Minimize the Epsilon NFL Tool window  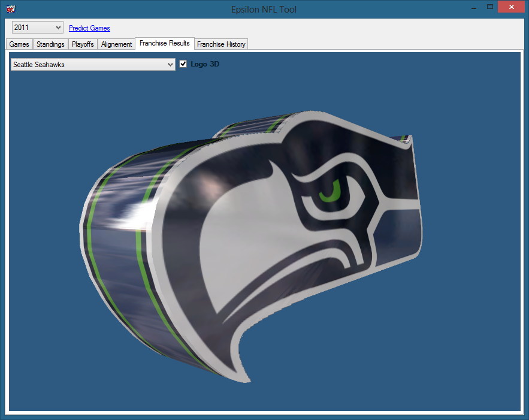[x=473, y=8]
